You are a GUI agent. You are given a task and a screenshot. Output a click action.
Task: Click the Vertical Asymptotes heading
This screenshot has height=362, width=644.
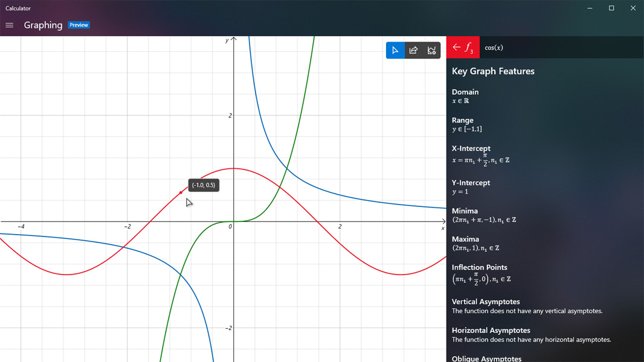(x=486, y=302)
